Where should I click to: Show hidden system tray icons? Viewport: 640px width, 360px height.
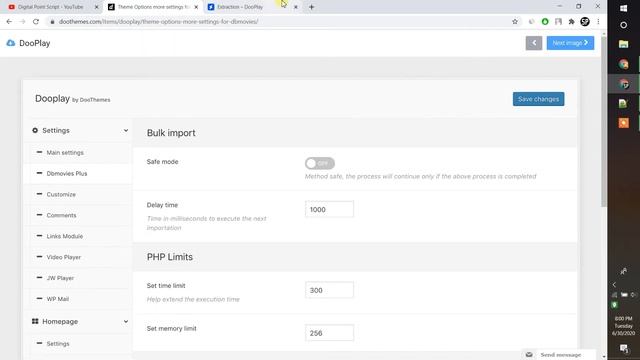click(x=614, y=284)
